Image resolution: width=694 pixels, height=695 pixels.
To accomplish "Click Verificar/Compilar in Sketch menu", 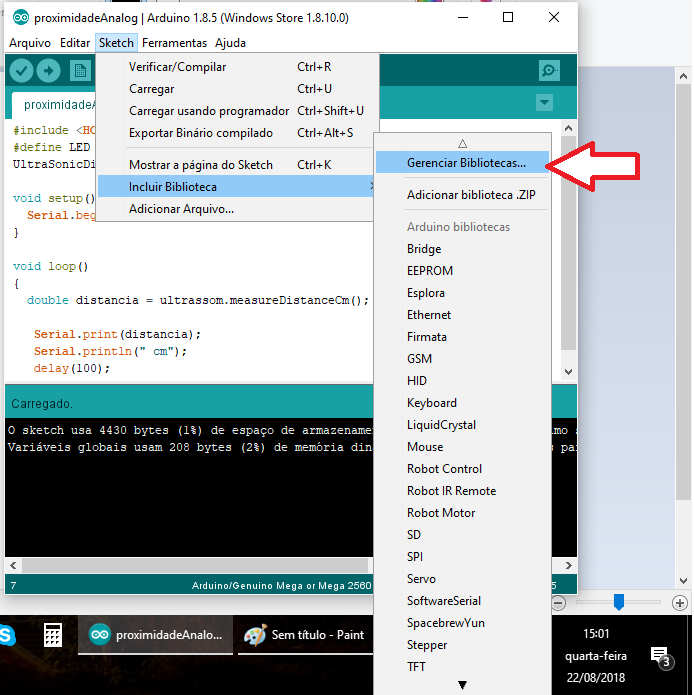I will [177, 67].
